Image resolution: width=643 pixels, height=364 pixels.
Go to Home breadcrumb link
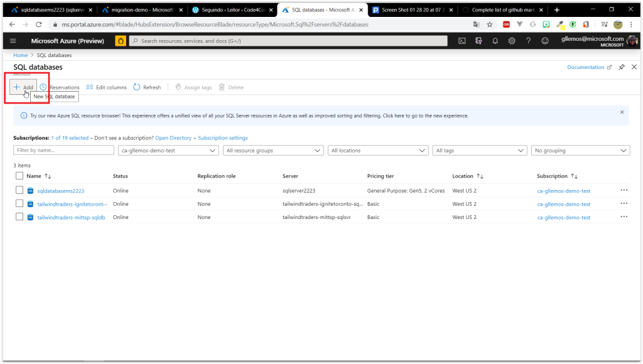pos(21,55)
